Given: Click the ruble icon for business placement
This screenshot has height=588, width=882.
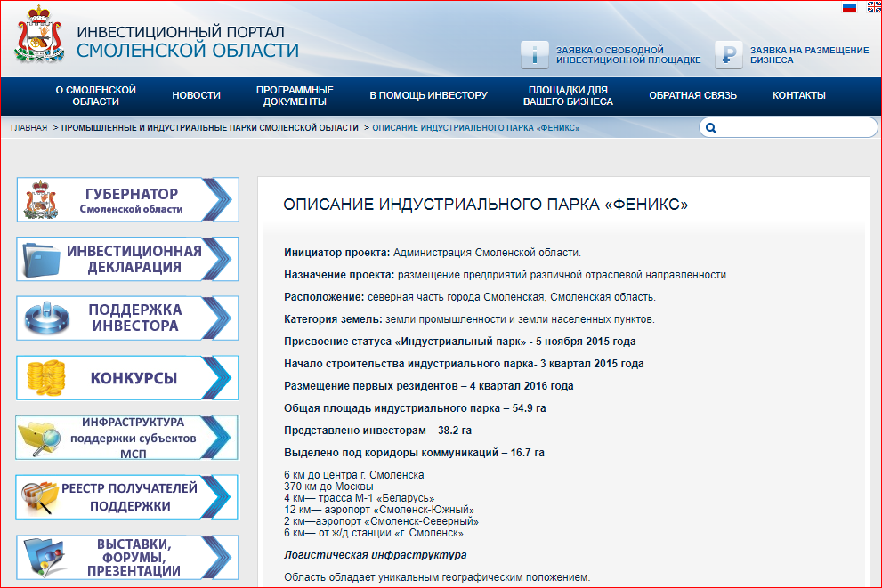Looking at the screenshot, I should [x=728, y=55].
